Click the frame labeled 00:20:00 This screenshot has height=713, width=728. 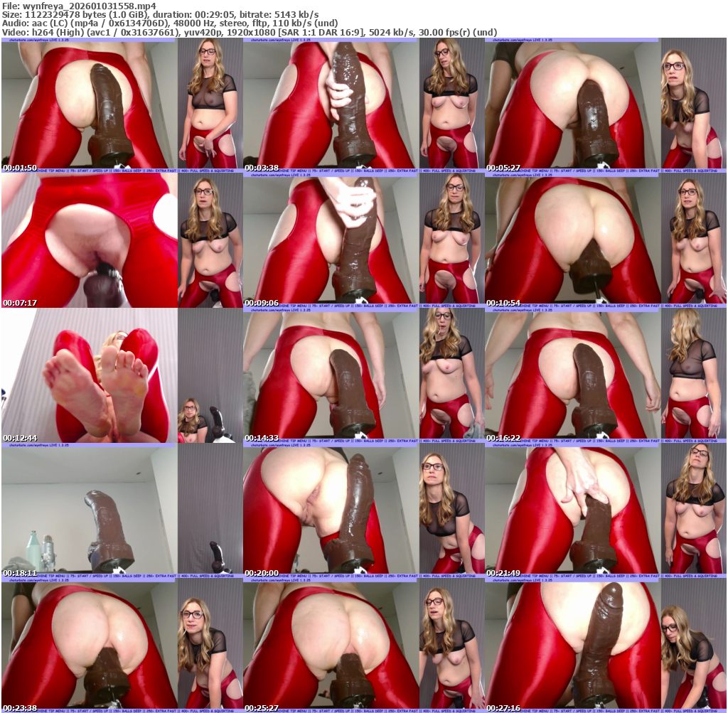tap(363, 510)
